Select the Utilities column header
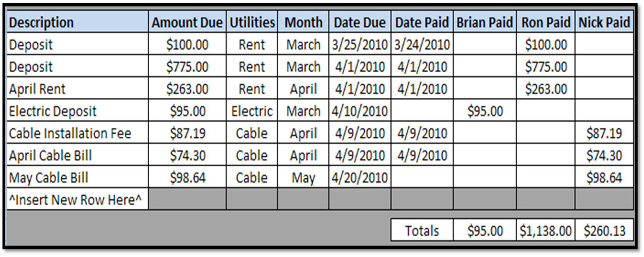Viewport: 644px width, 257px height. (252, 22)
